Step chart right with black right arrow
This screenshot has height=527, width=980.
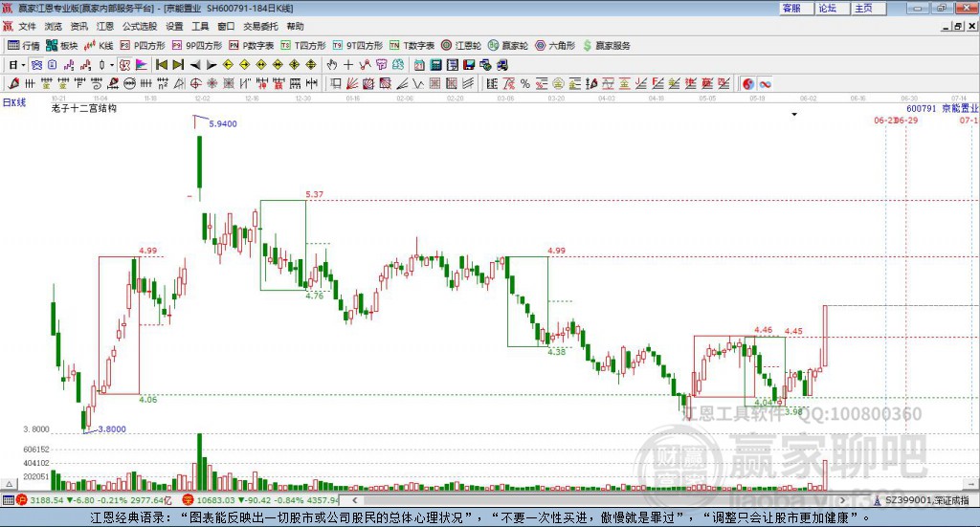click(x=212, y=65)
